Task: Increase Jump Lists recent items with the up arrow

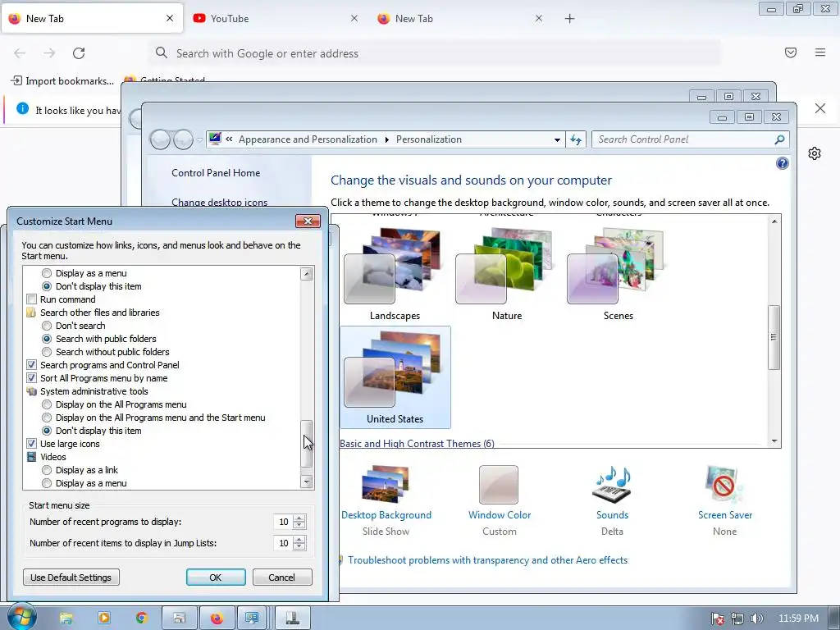Action: [x=299, y=539]
